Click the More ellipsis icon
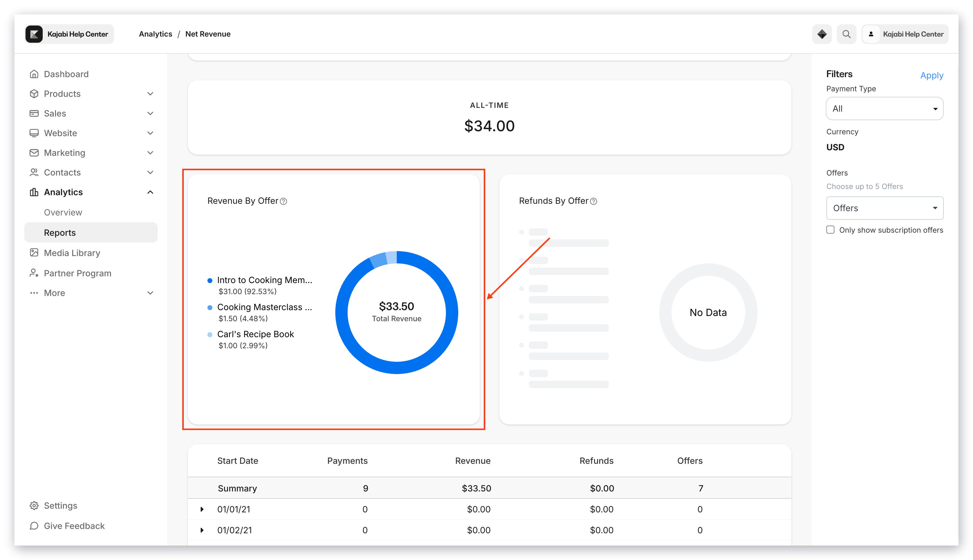973x560 pixels. [34, 293]
